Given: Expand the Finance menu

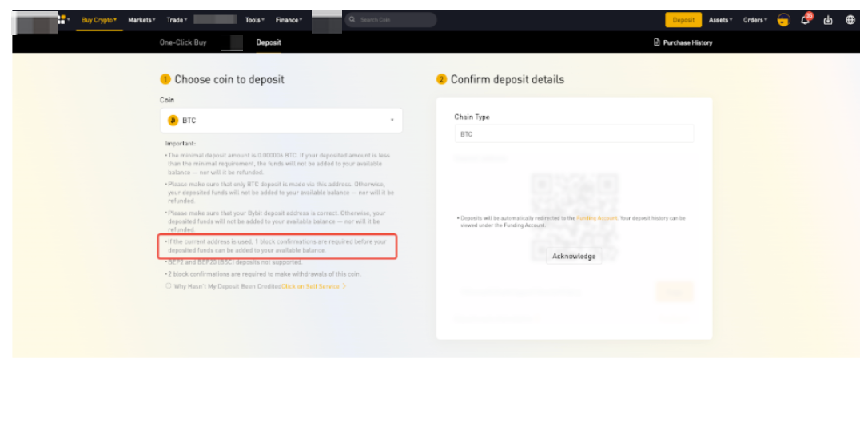Looking at the screenshot, I should coord(288,20).
